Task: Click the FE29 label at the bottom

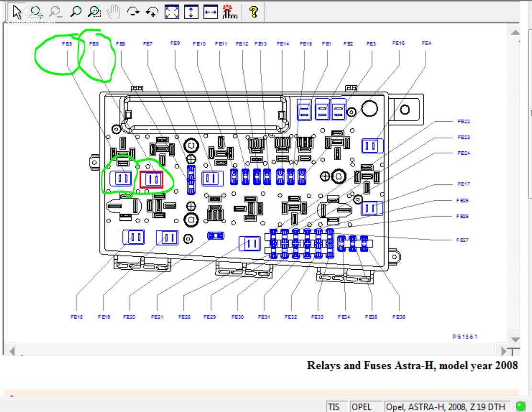Action: point(210,317)
